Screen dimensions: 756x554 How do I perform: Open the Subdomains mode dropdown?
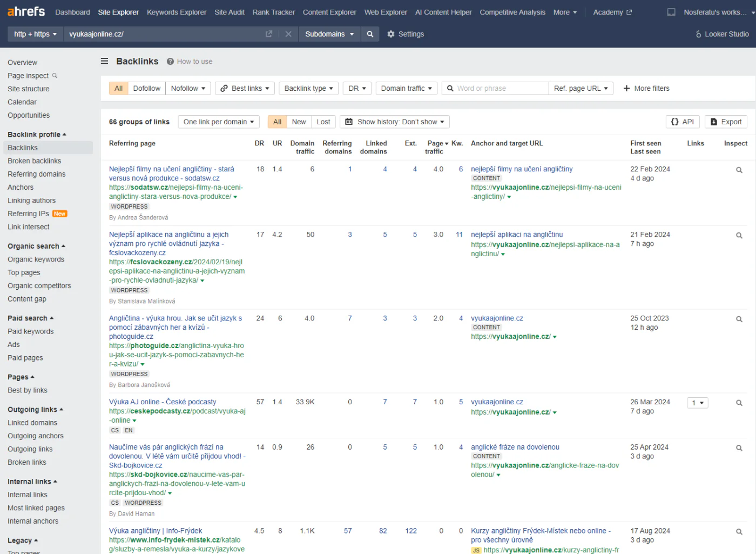(329, 34)
